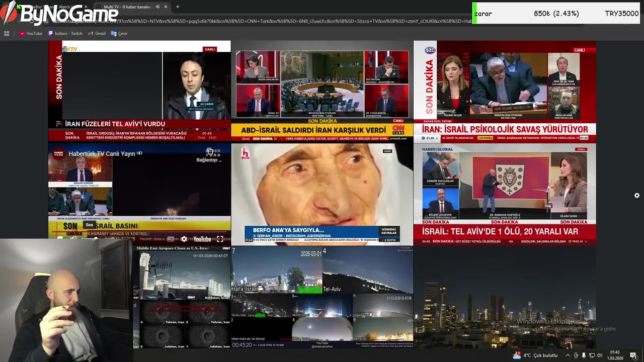Open network status tray icon
644x362 pixels.
point(592,355)
